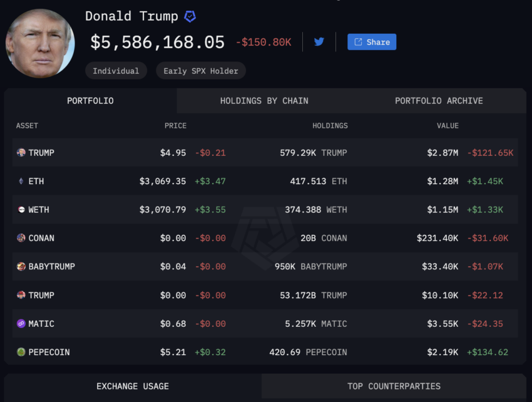This screenshot has width=532, height=402.
Task: Click the $10.10K value cell
Action: [440, 296]
